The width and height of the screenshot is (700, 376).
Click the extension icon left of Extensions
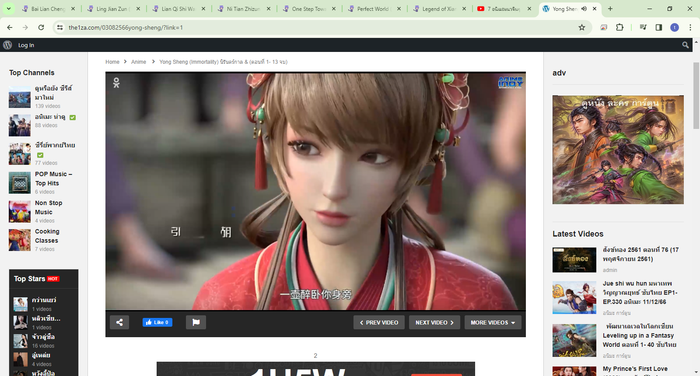click(604, 27)
